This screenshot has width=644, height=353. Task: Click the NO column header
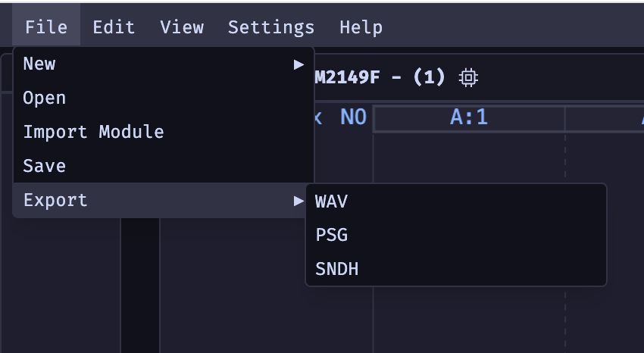coord(353,117)
